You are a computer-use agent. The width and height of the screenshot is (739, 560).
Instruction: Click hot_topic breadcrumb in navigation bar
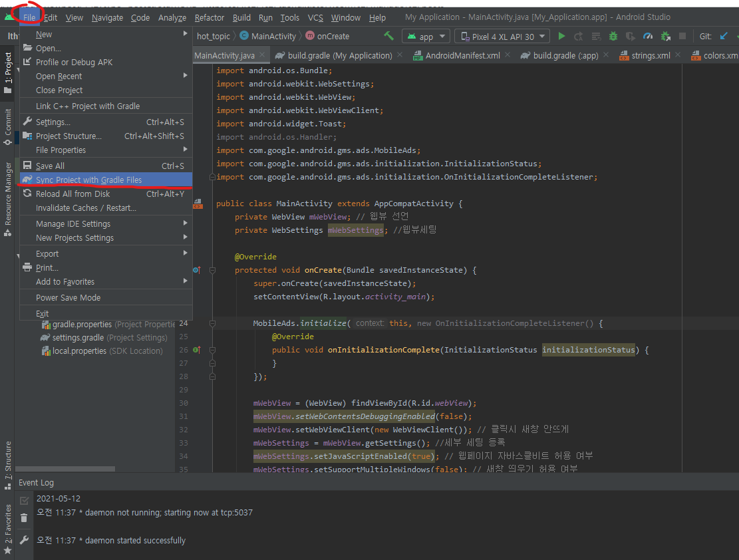[x=213, y=37]
